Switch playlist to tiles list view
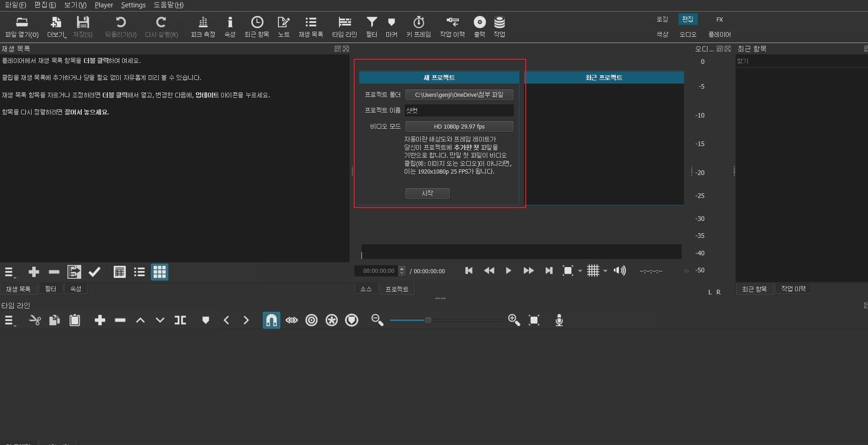The width and height of the screenshot is (868, 445). [x=139, y=272]
